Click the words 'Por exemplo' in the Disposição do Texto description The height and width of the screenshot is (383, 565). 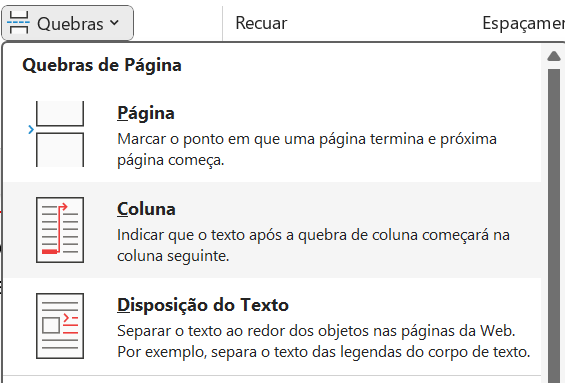162,352
